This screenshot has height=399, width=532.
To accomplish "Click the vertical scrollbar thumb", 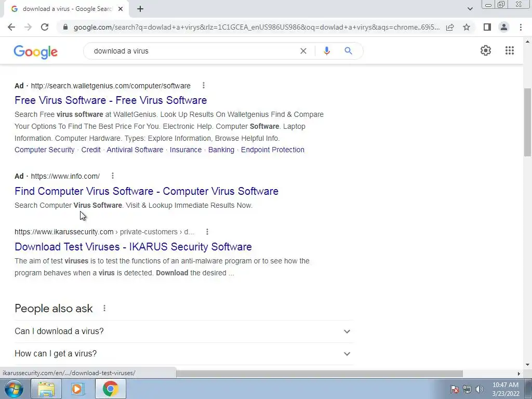I will [528, 122].
